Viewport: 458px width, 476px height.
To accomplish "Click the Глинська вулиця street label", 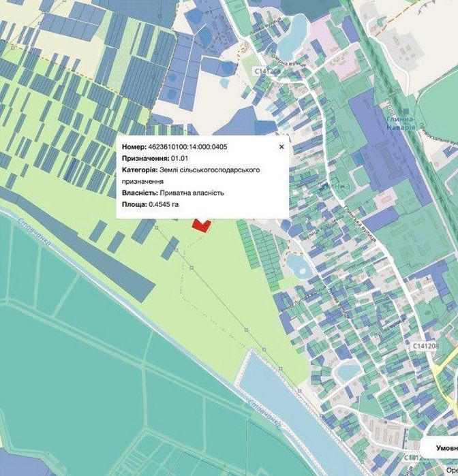I will click(x=360, y=224).
